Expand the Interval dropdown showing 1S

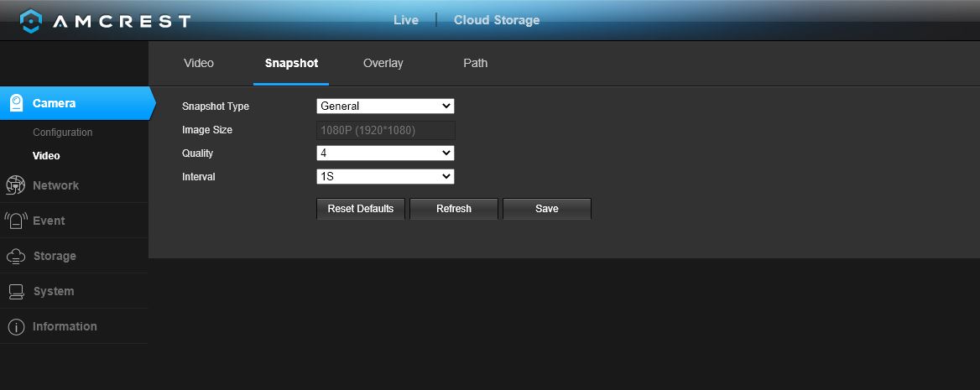click(x=385, y=177)
